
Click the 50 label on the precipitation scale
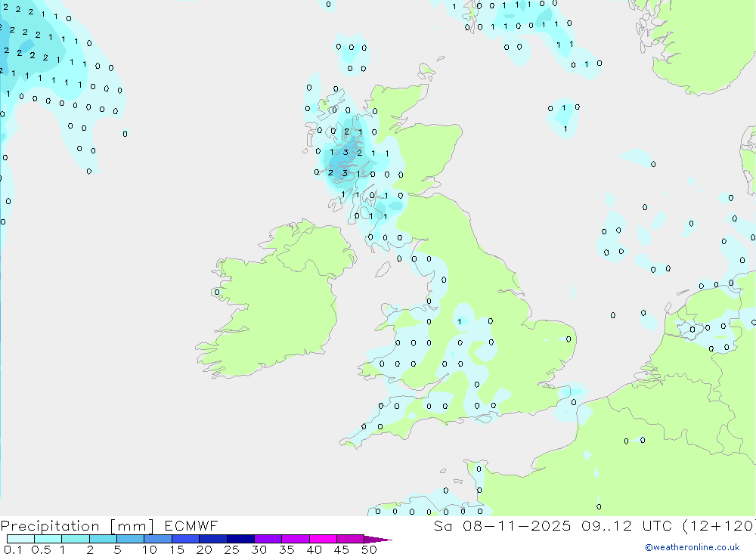(x=369, y=549)
